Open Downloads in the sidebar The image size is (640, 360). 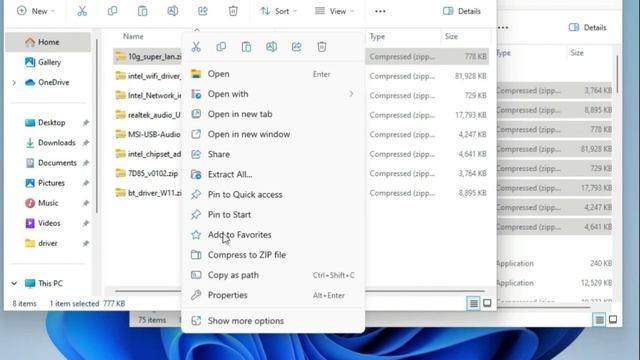tap(56, 142)
